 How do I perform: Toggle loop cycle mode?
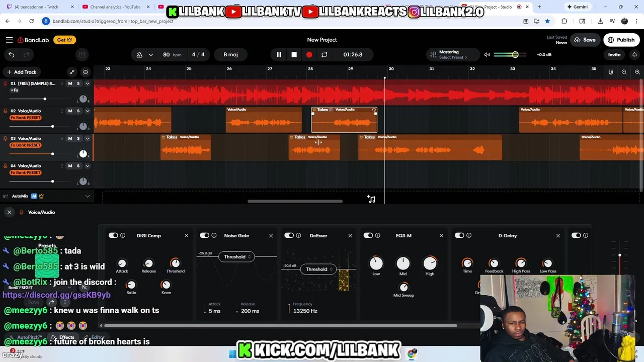(x=324, y=54)
